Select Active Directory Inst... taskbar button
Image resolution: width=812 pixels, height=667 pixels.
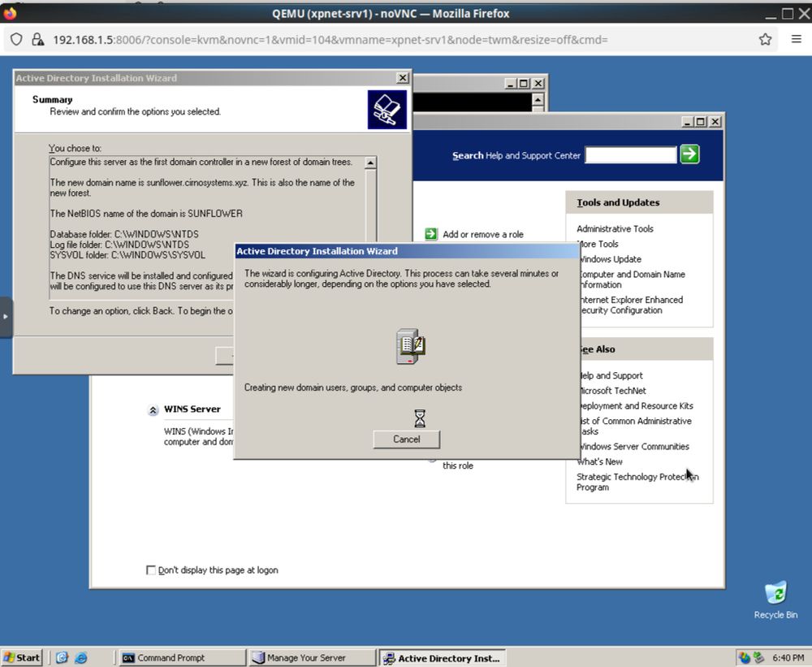coord(442,658)
